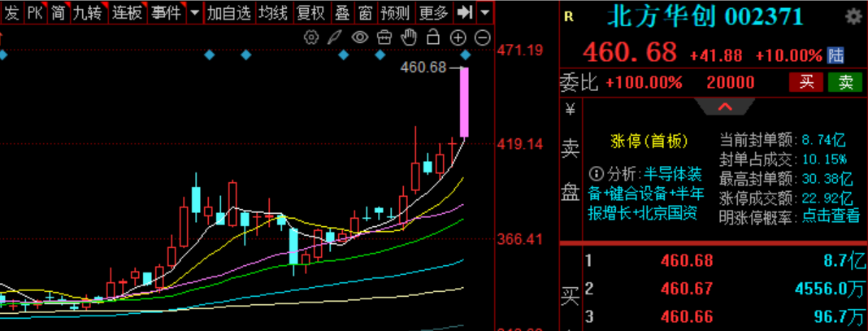Open the 九转 indicator
This screenshot has width=868, height=331.
[x=89, y=12]
